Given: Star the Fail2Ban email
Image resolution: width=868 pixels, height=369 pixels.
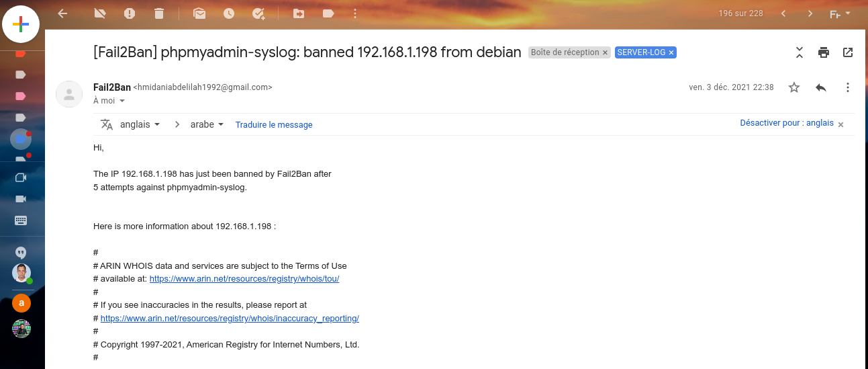Looking at the screenshot, I should 794,87.
